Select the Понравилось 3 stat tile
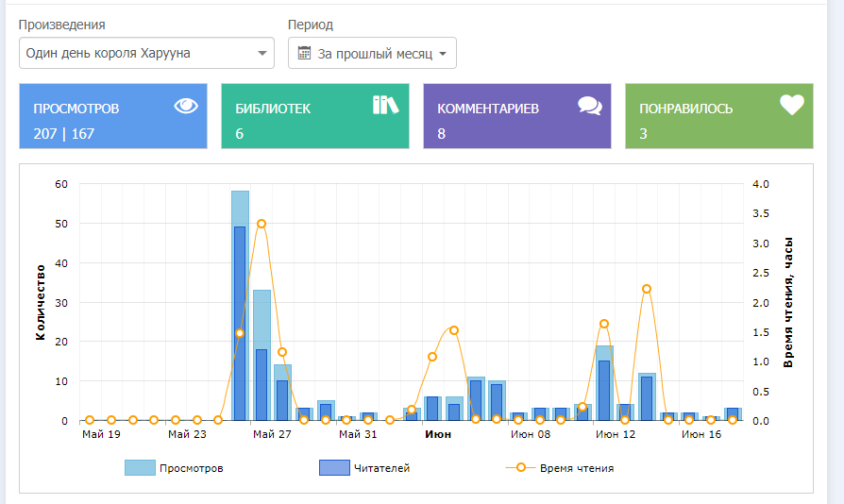The image size is (844, 504). click(x=718, y=116)
